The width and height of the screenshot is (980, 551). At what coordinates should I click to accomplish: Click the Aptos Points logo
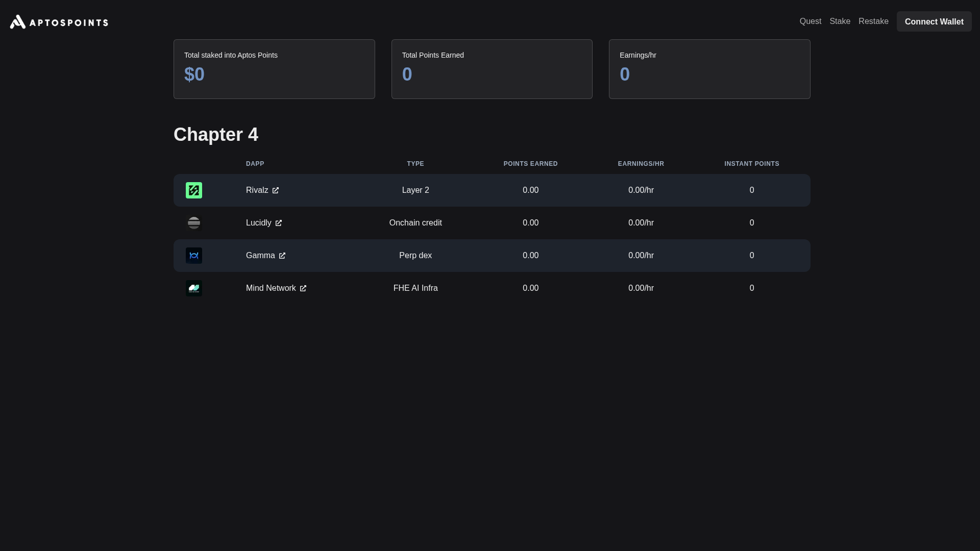point(59,21)
